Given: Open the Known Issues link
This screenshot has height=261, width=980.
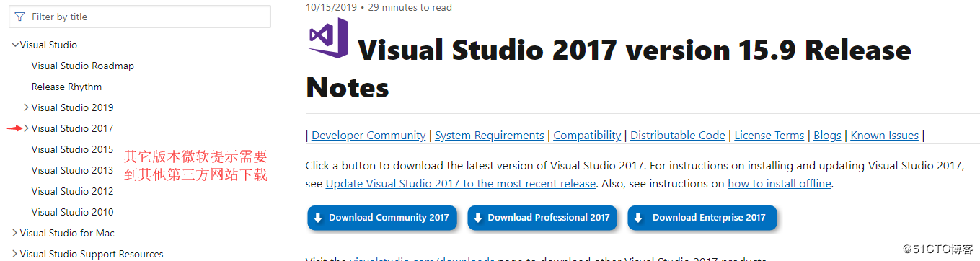Looking at the screenshot, I should click(885, 136).
